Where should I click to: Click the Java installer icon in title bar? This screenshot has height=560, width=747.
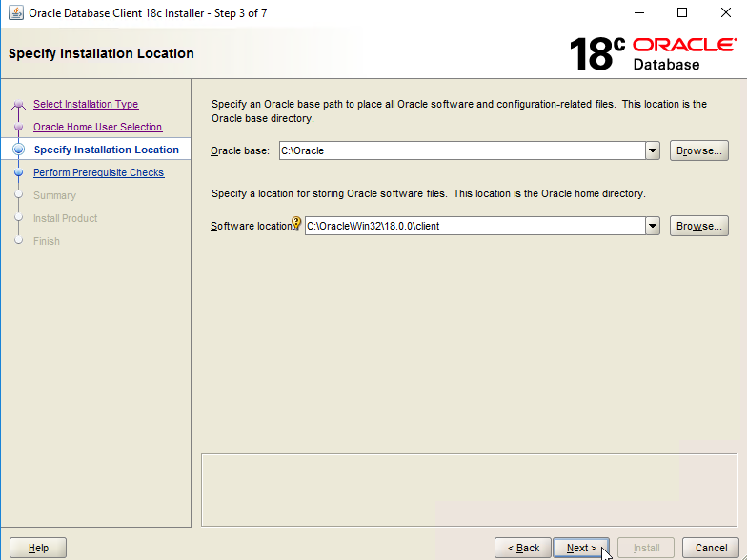(15, 13)
